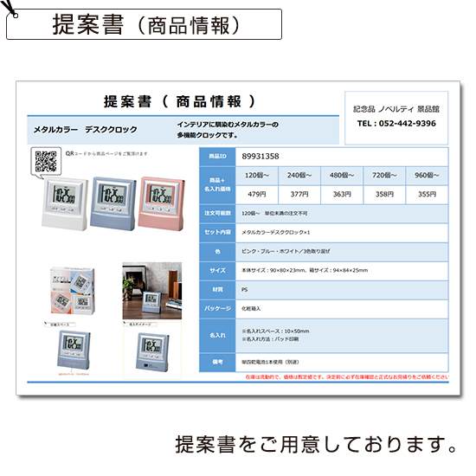Click the メタルカラー デスククロック product name

[86, 130]
